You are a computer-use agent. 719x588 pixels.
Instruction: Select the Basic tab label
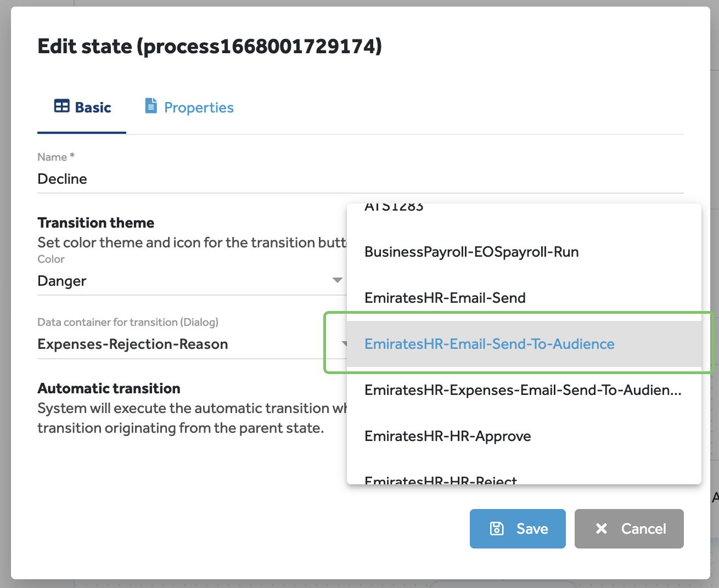[93, 108]
